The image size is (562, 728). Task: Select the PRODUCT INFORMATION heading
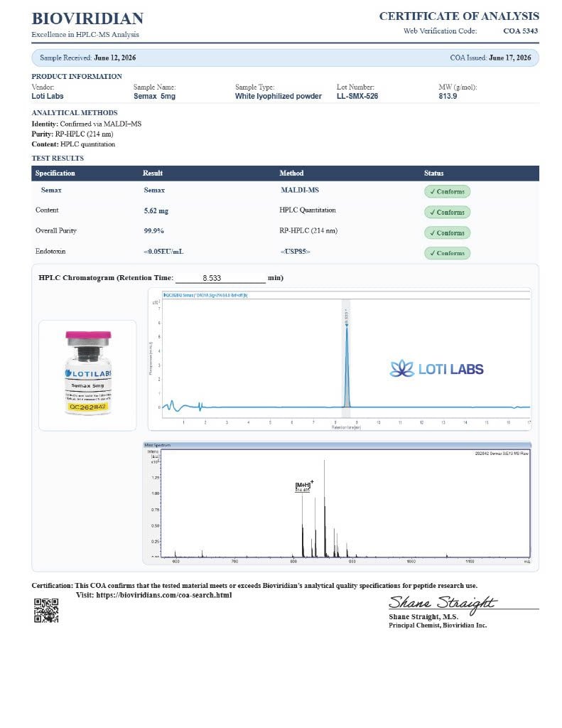click(77, 77)
